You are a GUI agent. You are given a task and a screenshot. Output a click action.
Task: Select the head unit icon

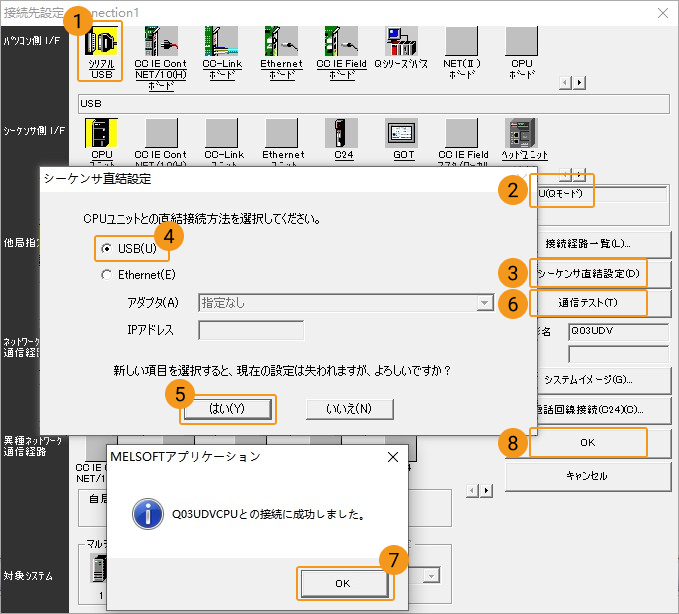521,133
